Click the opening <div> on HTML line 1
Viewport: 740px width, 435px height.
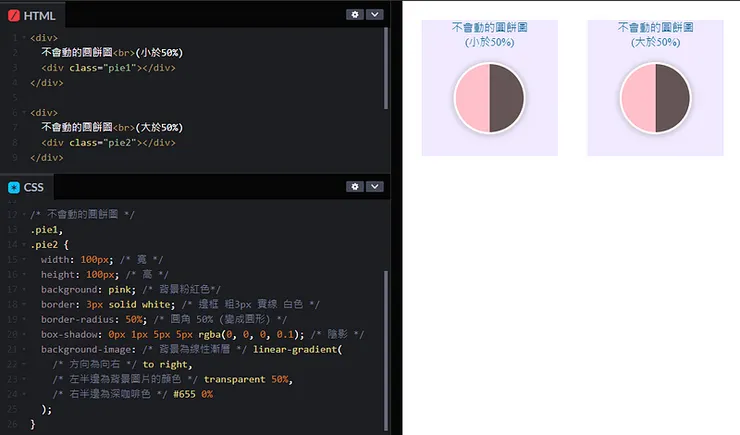point(44,38)
